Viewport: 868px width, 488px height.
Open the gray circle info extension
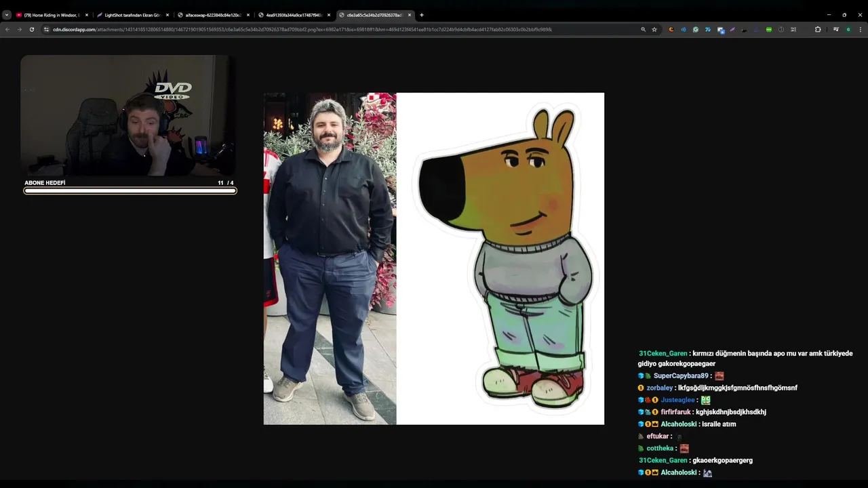[781, 29]
